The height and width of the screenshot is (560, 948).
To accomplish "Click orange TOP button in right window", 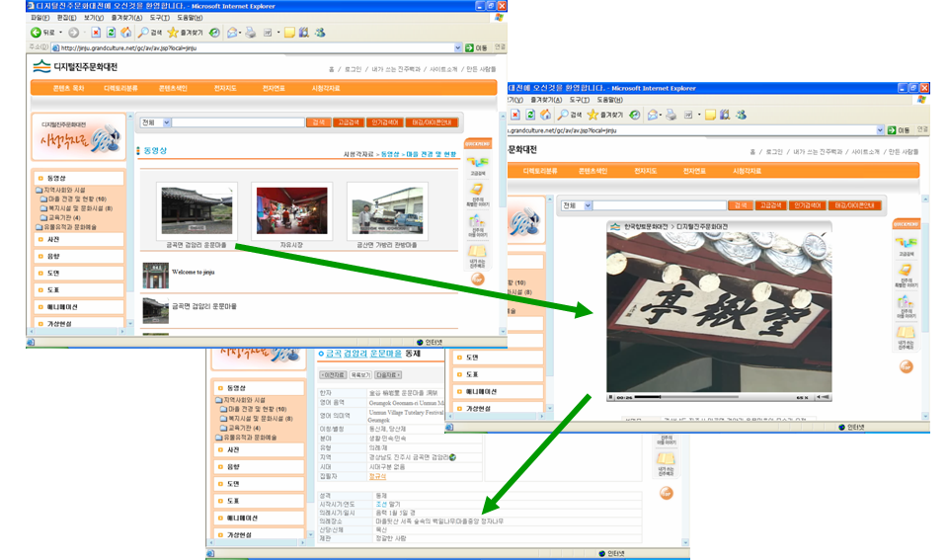I will [x=906, y=366].
